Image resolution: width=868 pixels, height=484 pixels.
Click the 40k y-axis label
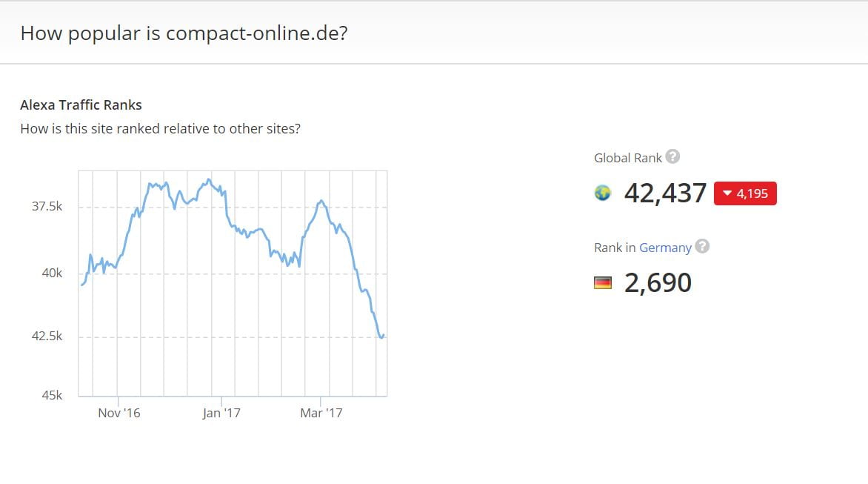point(52,273)
